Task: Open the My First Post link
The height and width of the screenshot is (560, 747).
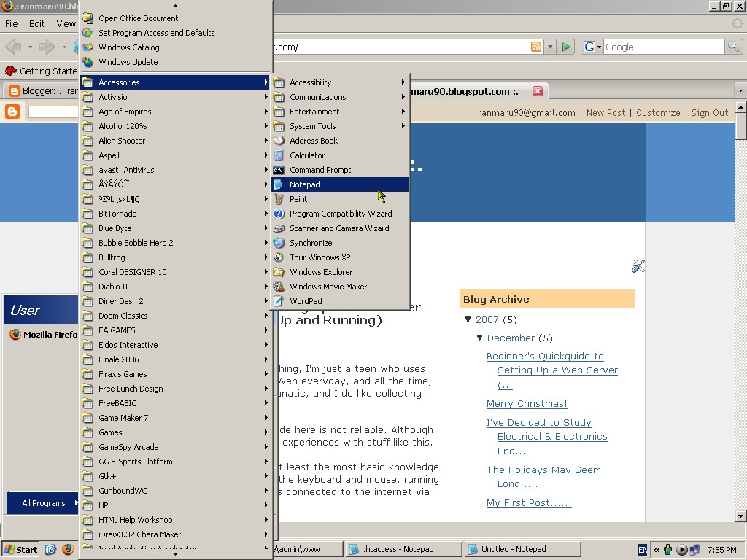Action: coord(529,503)
